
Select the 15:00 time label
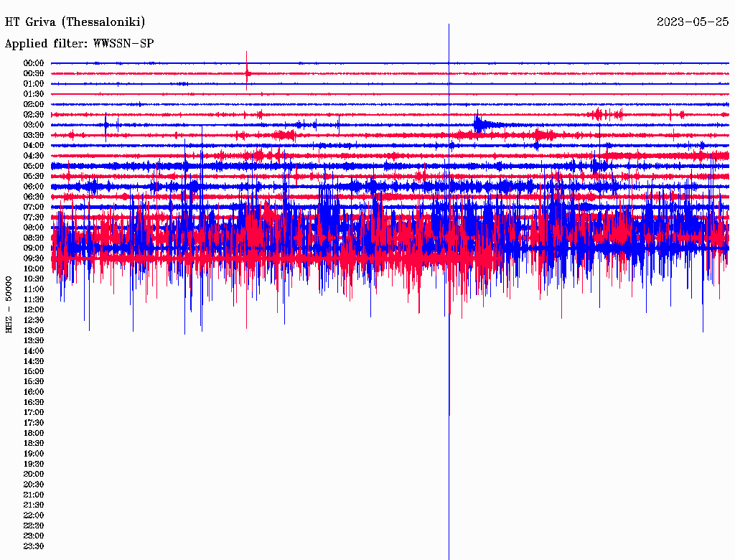[x=34, y=371]
